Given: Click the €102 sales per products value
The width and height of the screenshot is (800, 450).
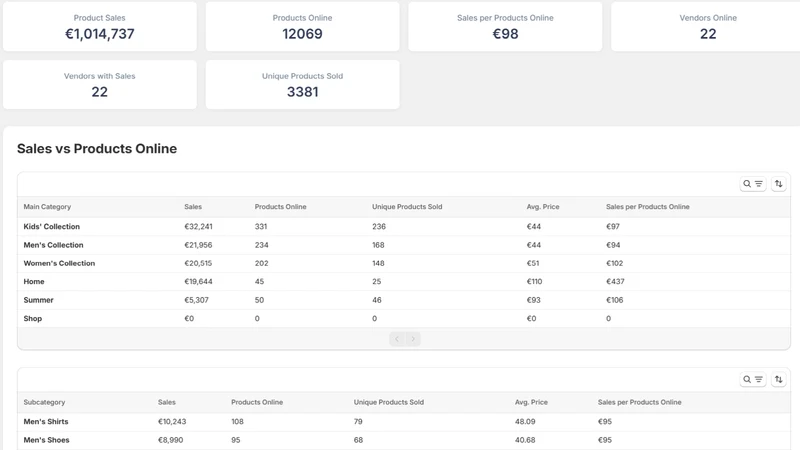Looking at the screenshot, I should point(614,263).
